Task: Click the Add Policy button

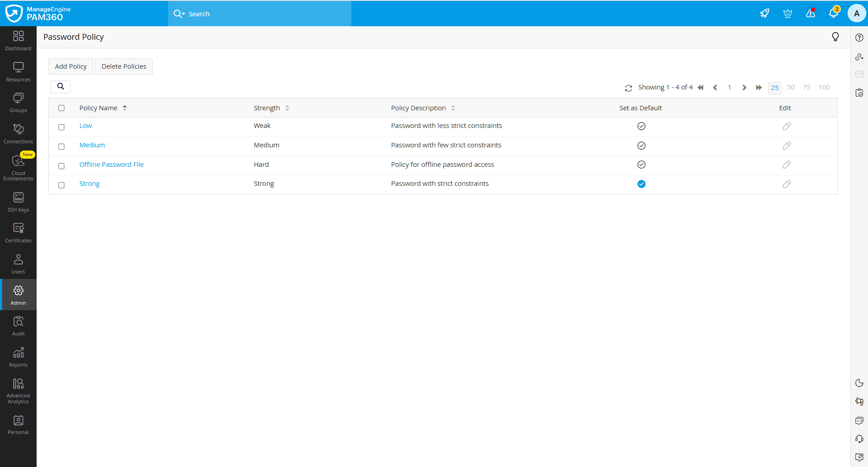Action: tap(71, 66)
